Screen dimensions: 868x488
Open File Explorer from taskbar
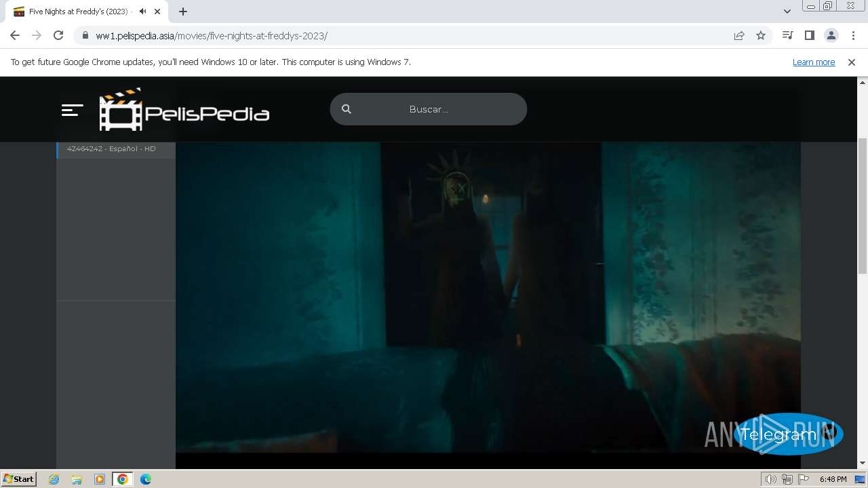click(77, 479)
